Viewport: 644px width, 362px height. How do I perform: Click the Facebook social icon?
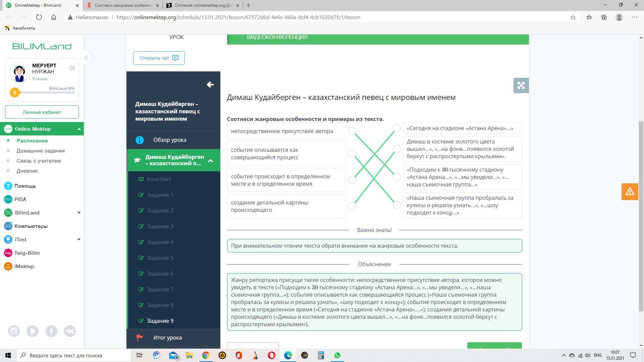click(x=51, y=331)
